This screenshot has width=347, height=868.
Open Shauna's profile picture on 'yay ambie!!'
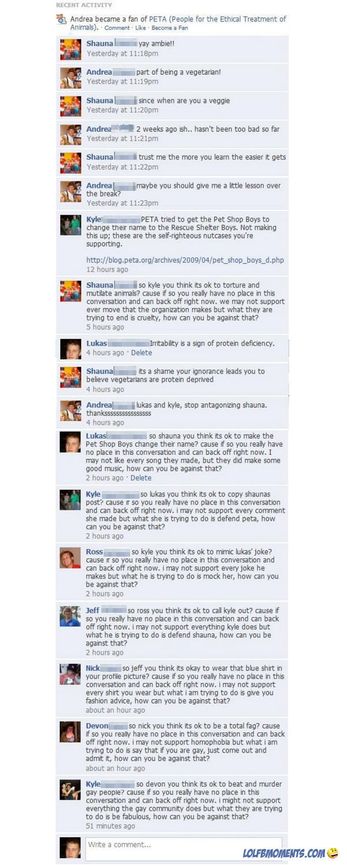click(71, 50)
